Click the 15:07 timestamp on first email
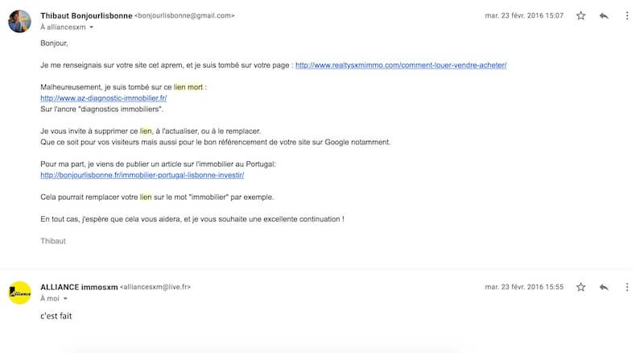Viewport: 644px width, 353px height. pyautogui.click(x=524, y=15)
